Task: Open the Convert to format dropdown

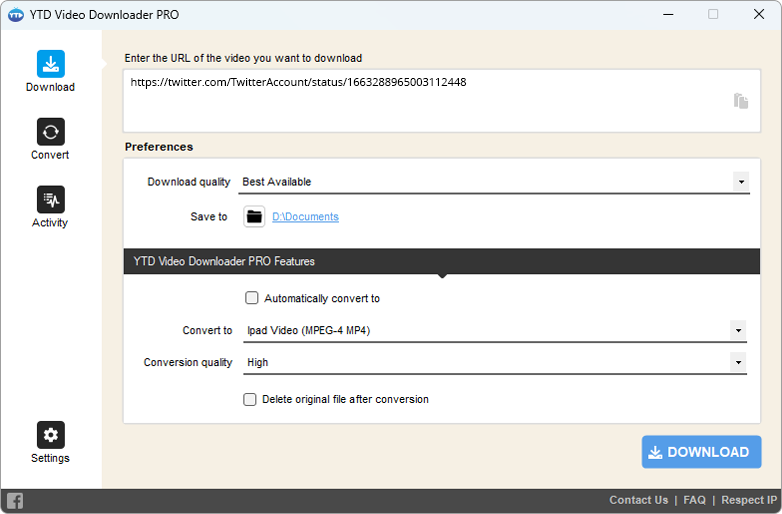Action: coord(738,330)
